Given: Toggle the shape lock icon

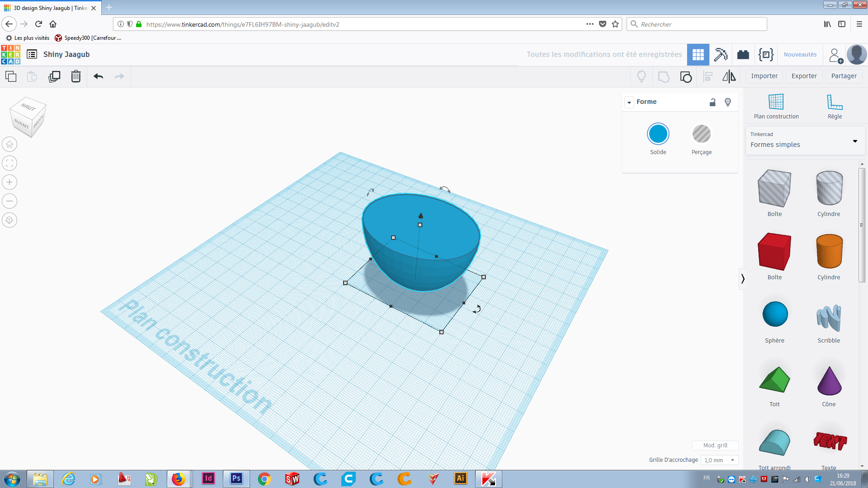Looking at the screenshot, I should click(x=712, y=102).
